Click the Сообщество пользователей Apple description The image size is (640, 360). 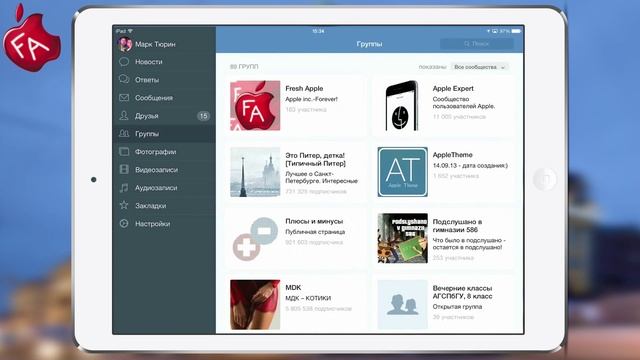tap(464, 102)
